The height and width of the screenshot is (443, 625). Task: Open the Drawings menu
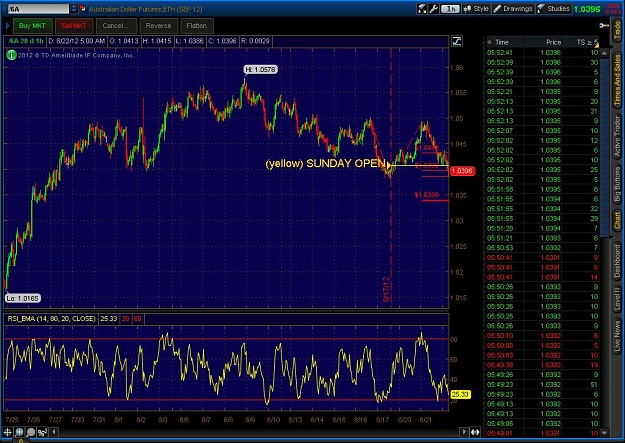513,8
